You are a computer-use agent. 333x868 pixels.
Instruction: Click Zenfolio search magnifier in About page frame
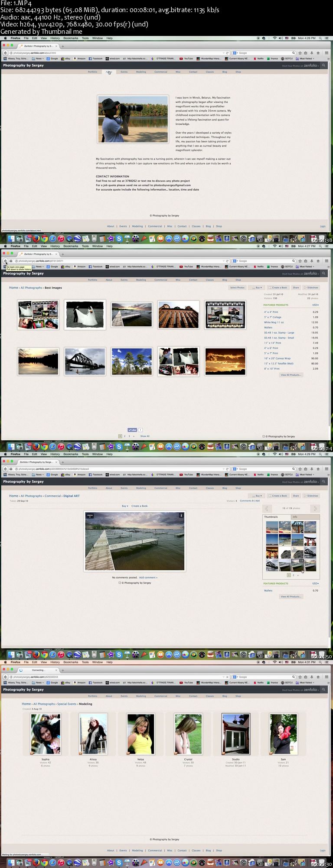323,65
